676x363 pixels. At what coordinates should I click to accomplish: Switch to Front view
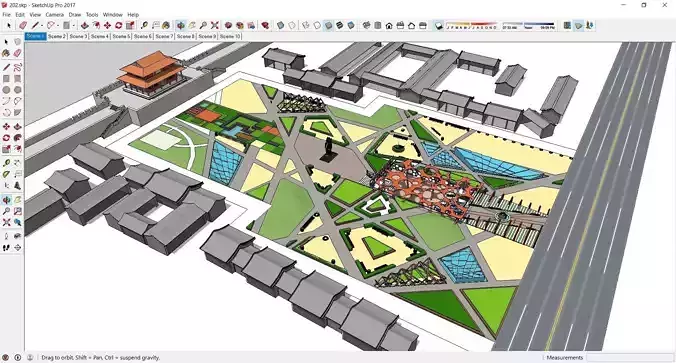389,25
